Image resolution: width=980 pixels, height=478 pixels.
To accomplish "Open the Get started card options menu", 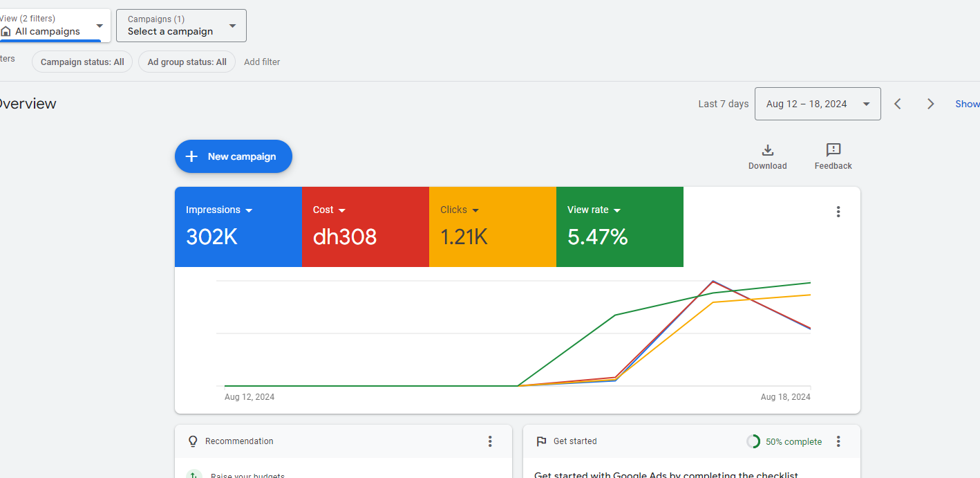I will click(x=838, y=441).
